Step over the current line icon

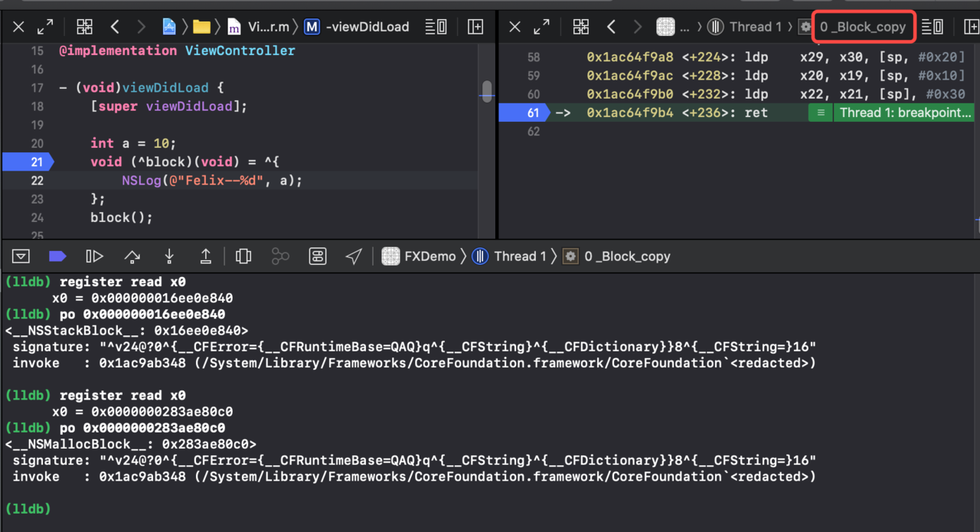[132, 256]
